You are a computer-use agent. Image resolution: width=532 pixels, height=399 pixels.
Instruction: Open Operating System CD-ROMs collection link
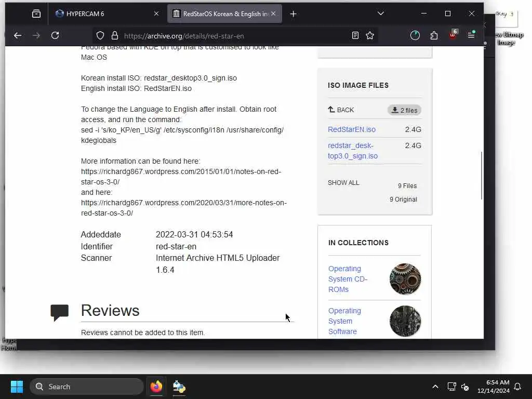[348, 279]
